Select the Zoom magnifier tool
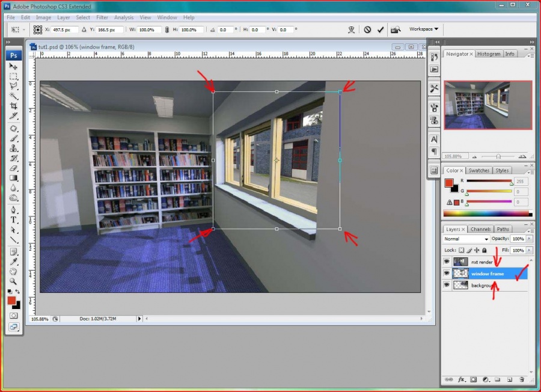This screenshot has height=392, width=541. pyautogui.click(x=14, y=281)
